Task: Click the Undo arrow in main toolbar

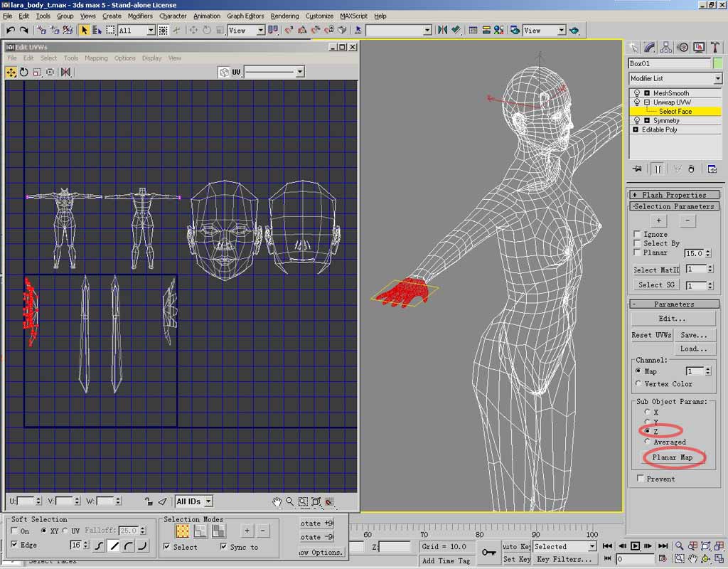Action: coord(11,30)
